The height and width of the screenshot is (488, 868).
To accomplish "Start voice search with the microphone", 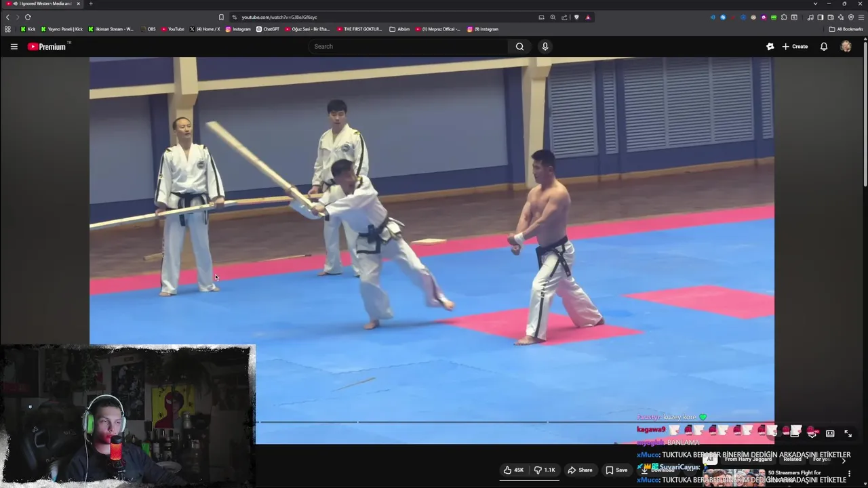I will (x=545, y=47).
